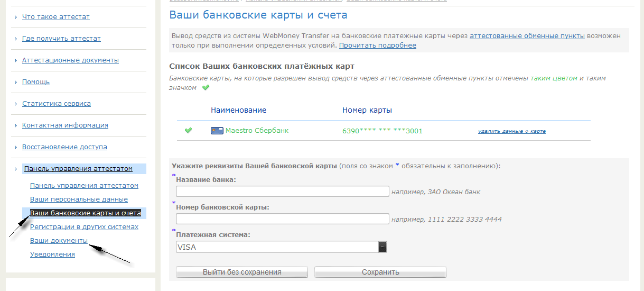Expand arrow next to Помощь
Viewport: 644px width, 291px height.
[x=15, y=82]
